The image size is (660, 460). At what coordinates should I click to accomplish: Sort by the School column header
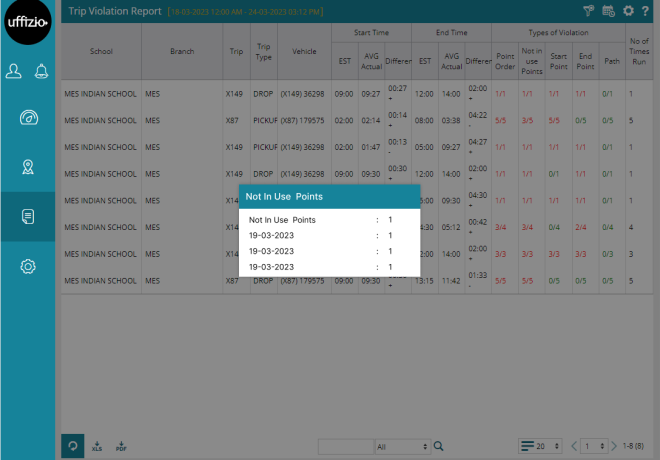101,50
